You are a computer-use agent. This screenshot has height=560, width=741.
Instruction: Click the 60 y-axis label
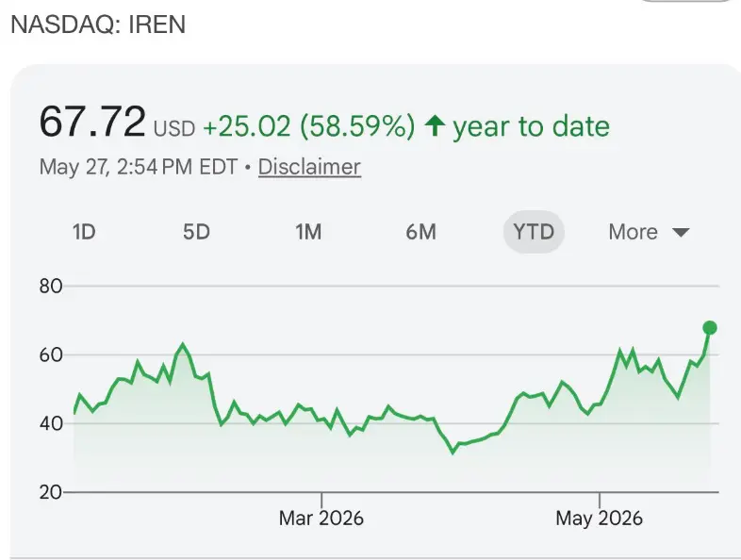click(51, 354)
